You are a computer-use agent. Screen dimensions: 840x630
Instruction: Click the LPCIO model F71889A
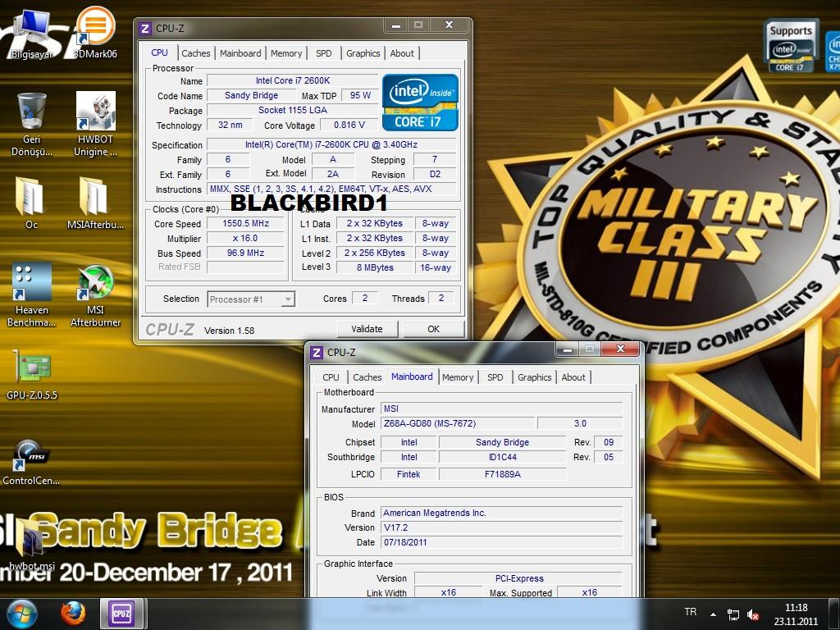(503, 474)
